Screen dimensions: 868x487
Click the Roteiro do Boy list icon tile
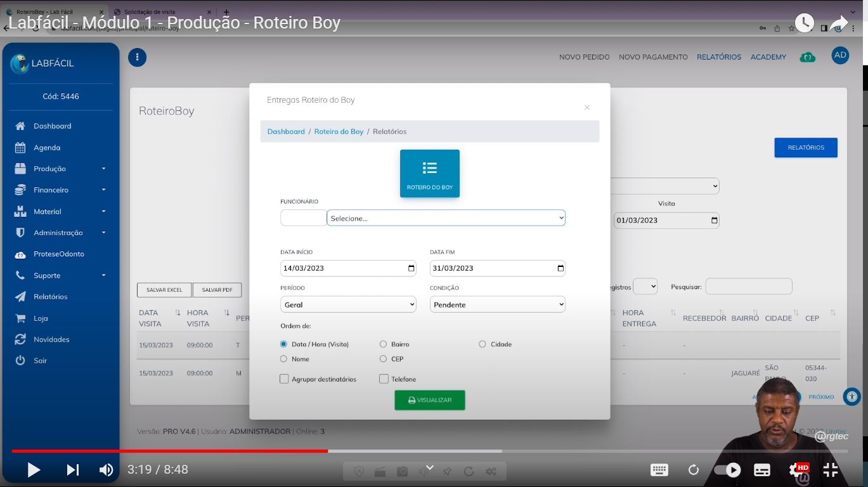(x=429, y=173)
